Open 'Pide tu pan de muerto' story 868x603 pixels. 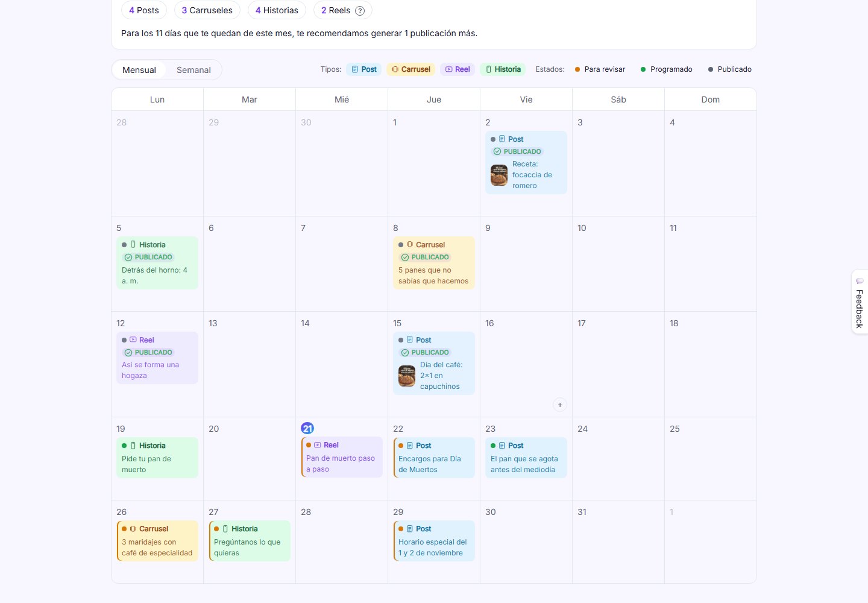click(157, 458)
